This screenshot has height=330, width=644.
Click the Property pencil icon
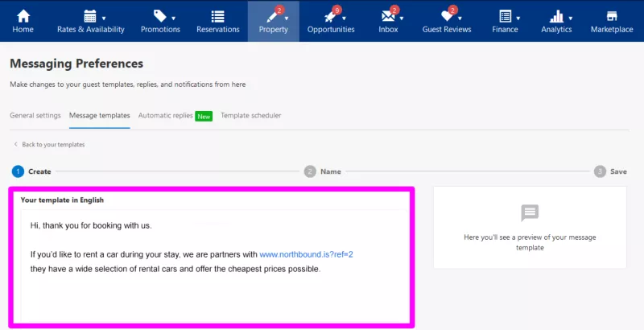[x=272, y=17]
